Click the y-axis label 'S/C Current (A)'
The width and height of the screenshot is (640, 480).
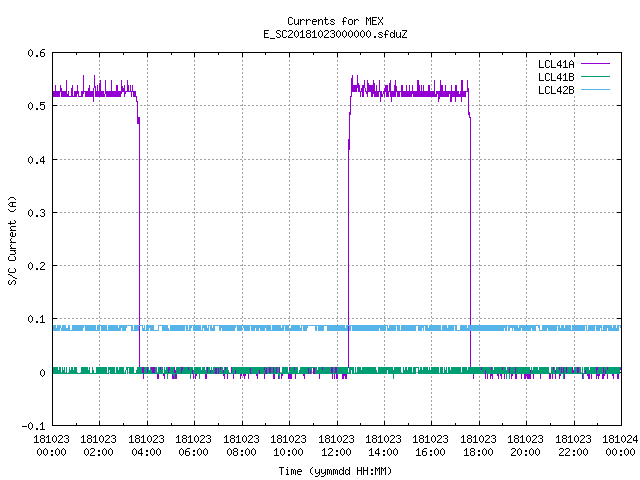click(12, 240)
